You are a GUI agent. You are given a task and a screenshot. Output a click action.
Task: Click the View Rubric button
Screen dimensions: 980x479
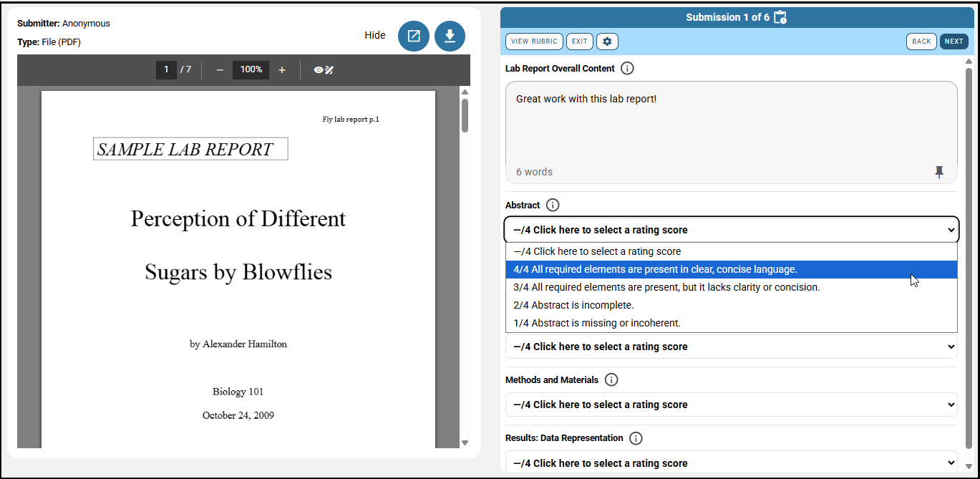534,42
